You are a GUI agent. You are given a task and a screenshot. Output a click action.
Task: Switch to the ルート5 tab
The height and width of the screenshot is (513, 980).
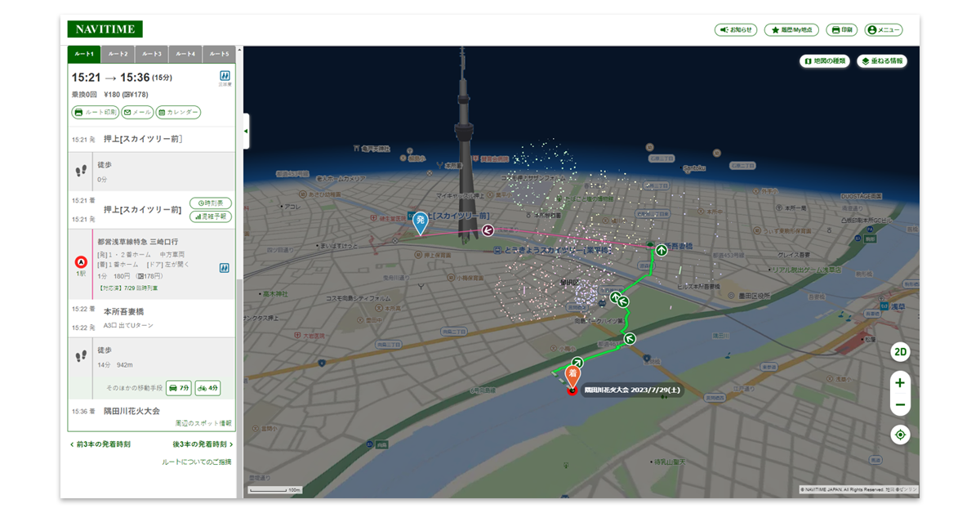point(219,54)
